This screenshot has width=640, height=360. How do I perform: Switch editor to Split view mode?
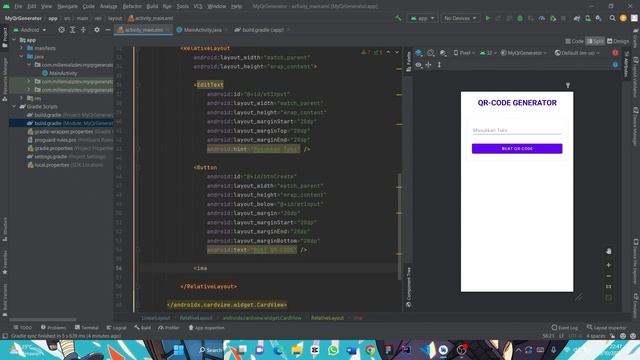[595, 41]
